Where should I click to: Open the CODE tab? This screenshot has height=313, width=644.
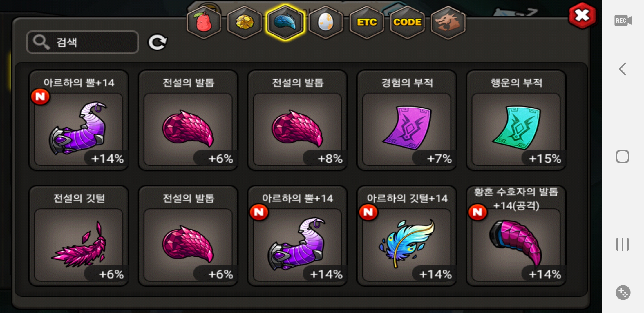[407, 22]
